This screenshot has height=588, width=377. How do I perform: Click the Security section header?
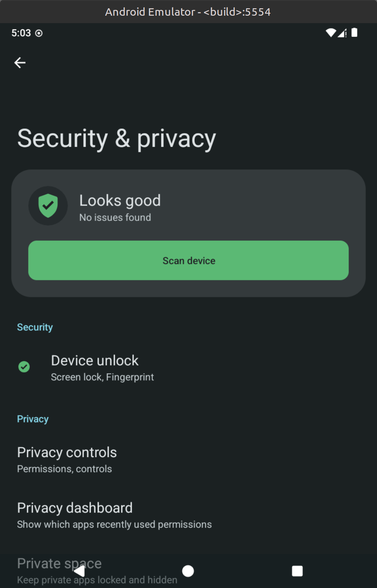point(35,327)
